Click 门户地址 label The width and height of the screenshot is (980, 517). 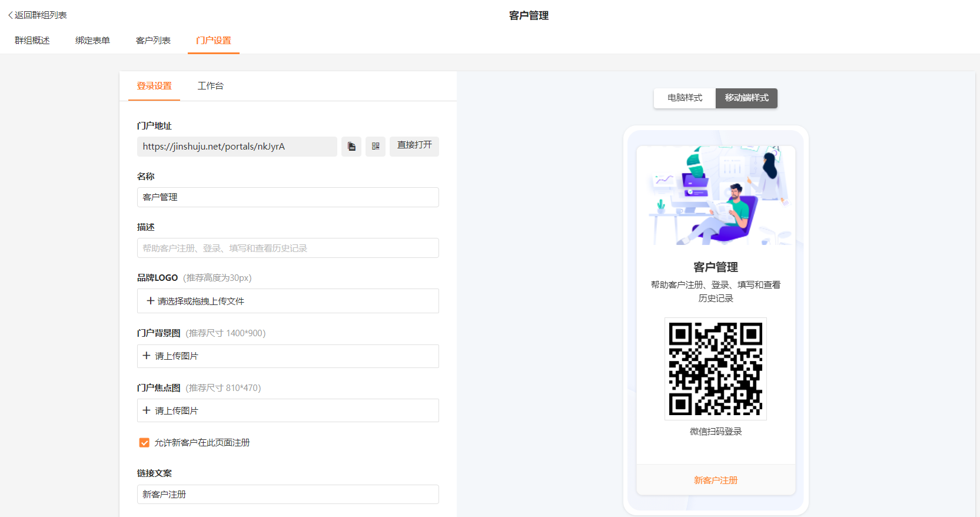(x=154, y=126)
